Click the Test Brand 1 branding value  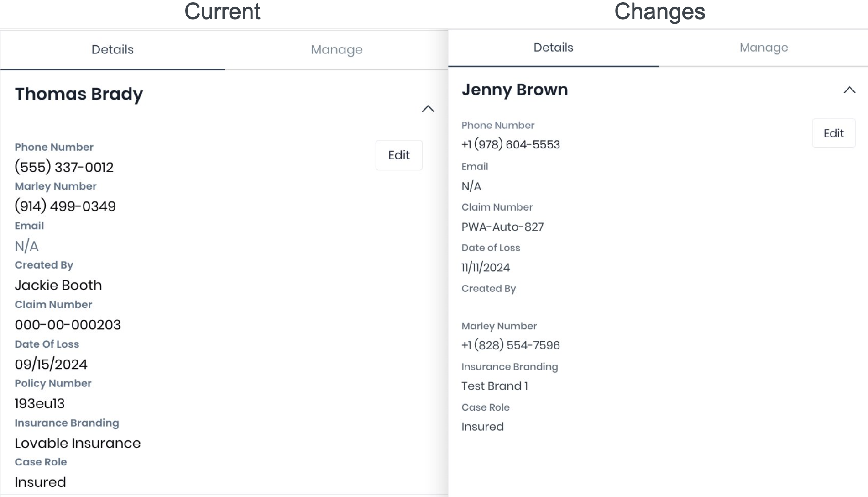pyautogui.click(x=494, y=386)
